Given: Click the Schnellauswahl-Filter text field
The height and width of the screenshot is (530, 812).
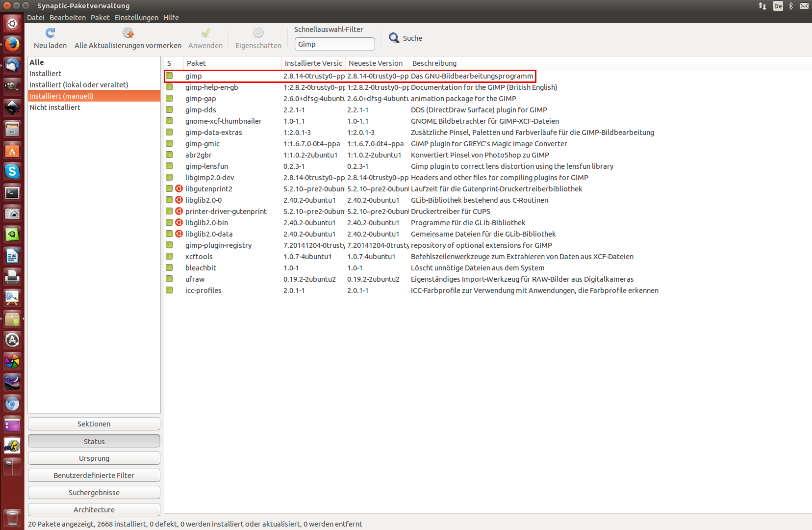Looking at the screenshot, I should 334,44.
